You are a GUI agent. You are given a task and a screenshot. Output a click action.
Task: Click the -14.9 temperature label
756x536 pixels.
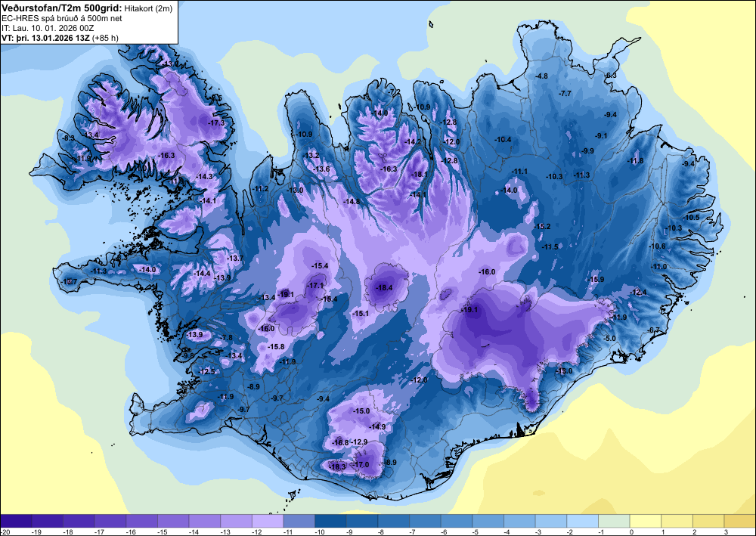tap(377, 427)
